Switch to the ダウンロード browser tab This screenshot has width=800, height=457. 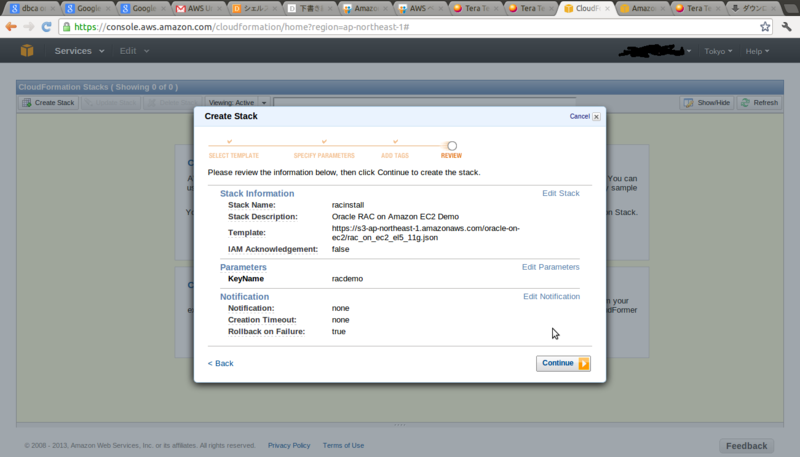pos(754,8)
